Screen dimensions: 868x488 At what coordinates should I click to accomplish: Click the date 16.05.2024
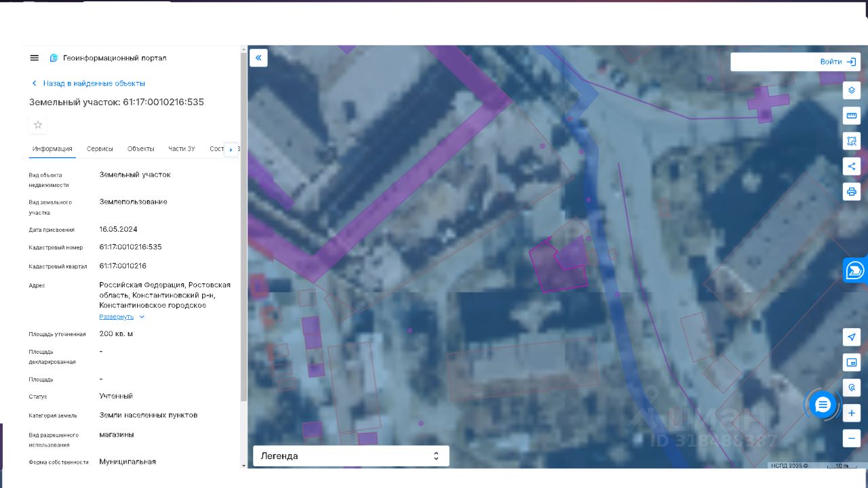[x=118, y=229]
